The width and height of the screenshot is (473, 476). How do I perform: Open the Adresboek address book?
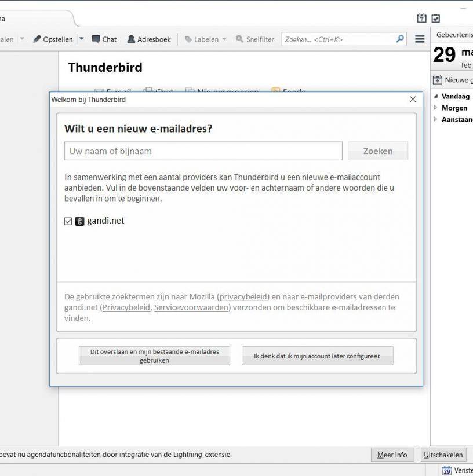click(149, 39)
